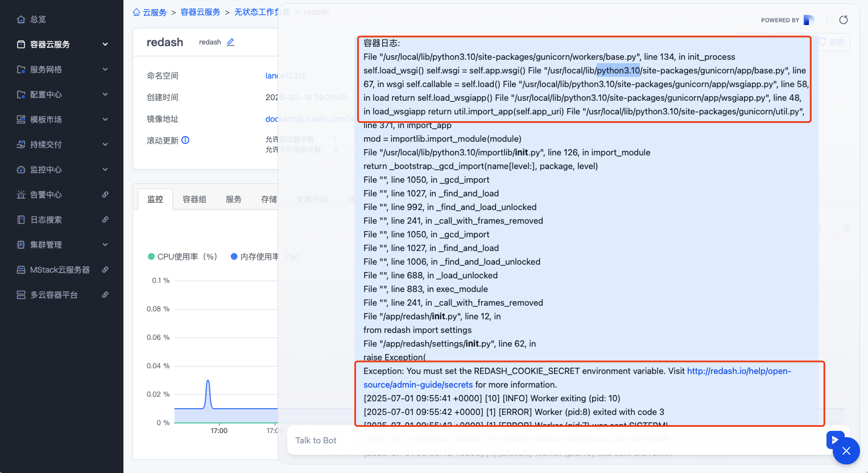Image resolution: width=868 pixels, height=473 pixels.
Task: Open the 云服务 breadcrumb link
Action: point(155,12)
